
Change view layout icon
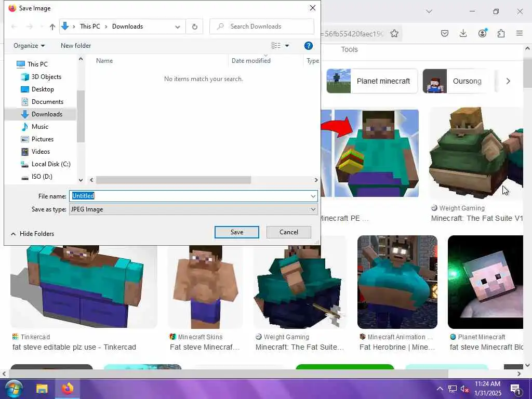pos(276,46)
